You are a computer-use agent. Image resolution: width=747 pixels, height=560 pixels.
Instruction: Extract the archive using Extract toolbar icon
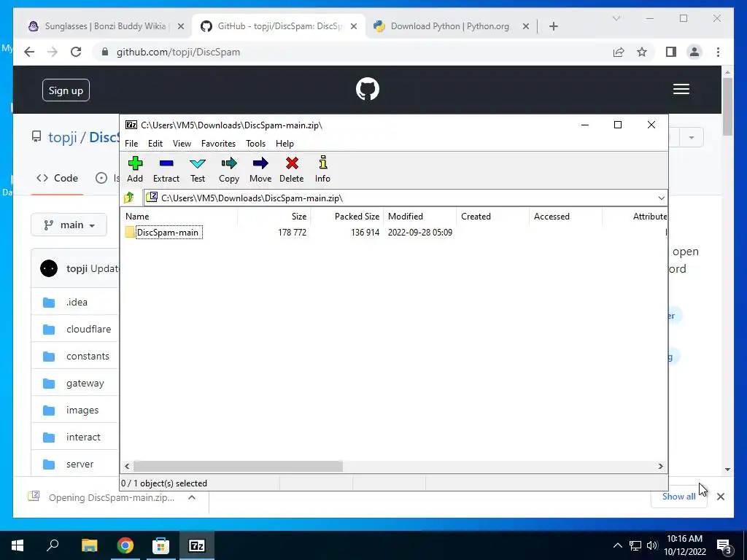point(166,169)
